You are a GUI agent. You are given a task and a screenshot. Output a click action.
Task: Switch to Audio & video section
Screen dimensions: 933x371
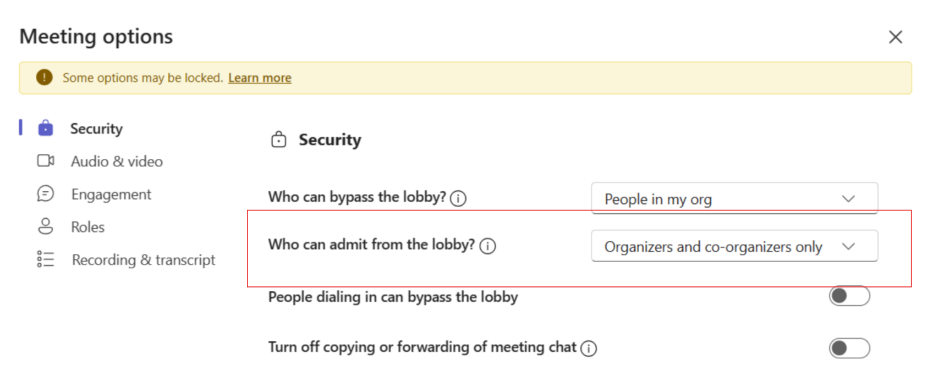(117, 161)
